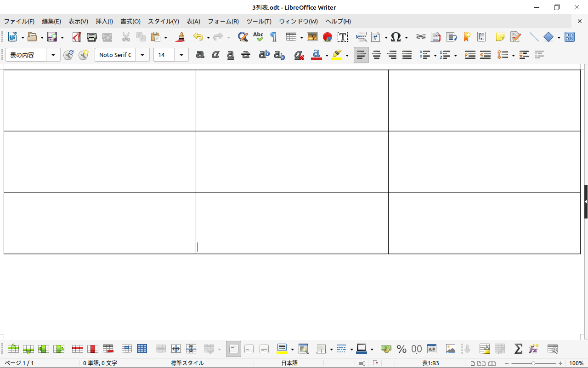The image size is (588, 368).
Task: Toggle underline formatting
Action: coord(231,55)
